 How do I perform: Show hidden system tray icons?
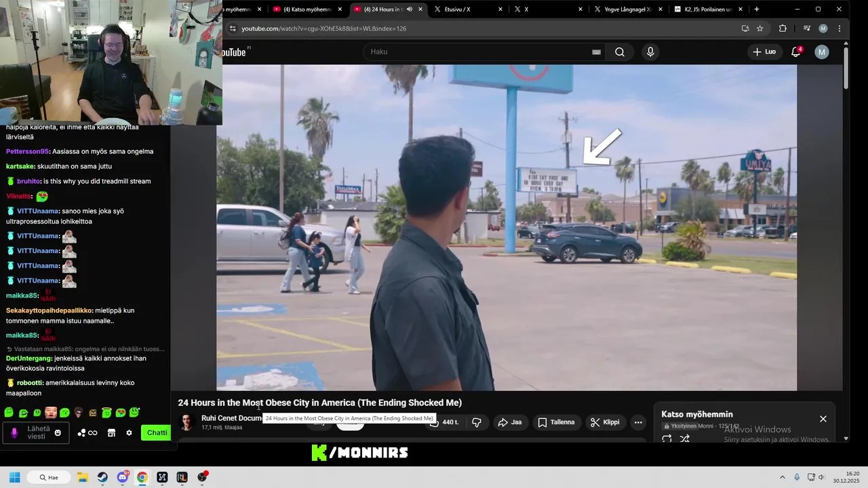pyautogui.click(x=782, y=477)
